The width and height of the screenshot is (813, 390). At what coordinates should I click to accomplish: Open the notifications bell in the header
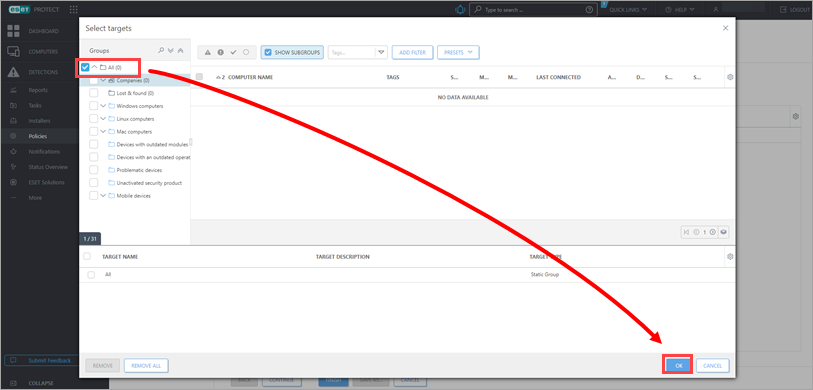[459, 10]
